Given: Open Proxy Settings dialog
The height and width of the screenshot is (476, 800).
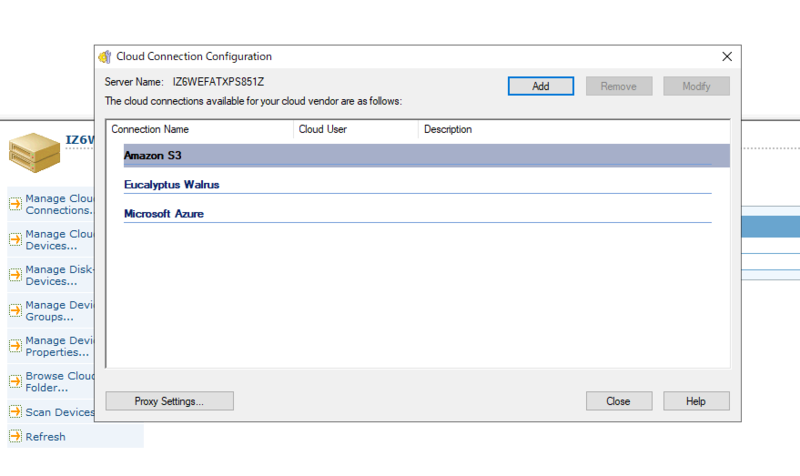Looking at the screenshot, I should click(169, 401).
